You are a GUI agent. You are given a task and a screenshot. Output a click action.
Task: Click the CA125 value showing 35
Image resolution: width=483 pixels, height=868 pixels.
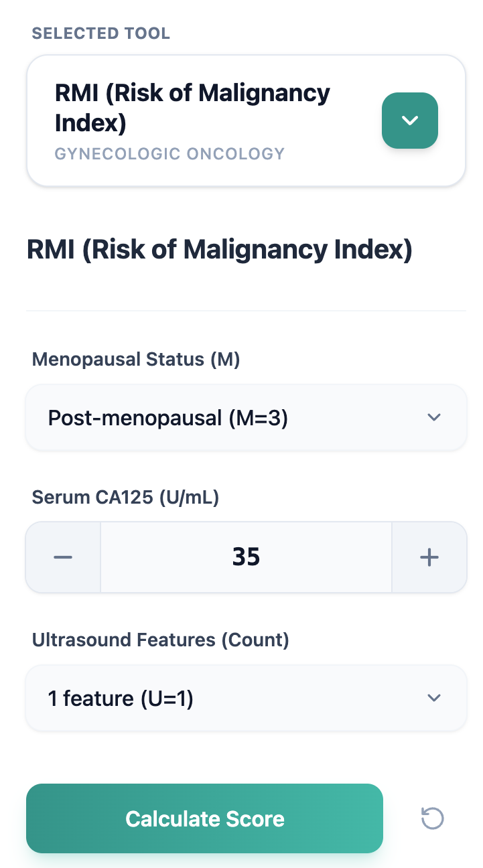click(x=246, y=557)
